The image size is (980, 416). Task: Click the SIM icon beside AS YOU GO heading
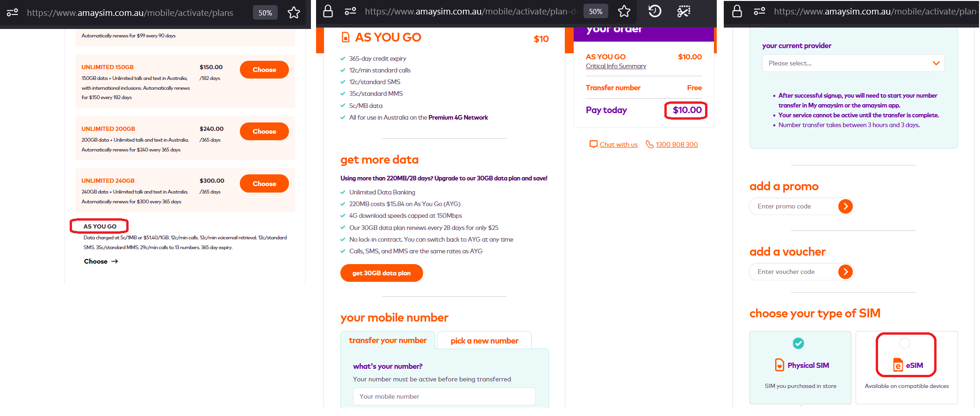(346, 37)
